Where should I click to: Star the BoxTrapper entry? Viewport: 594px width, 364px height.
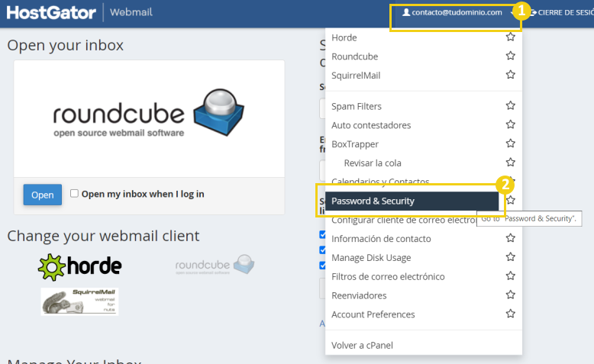[510, 143]
